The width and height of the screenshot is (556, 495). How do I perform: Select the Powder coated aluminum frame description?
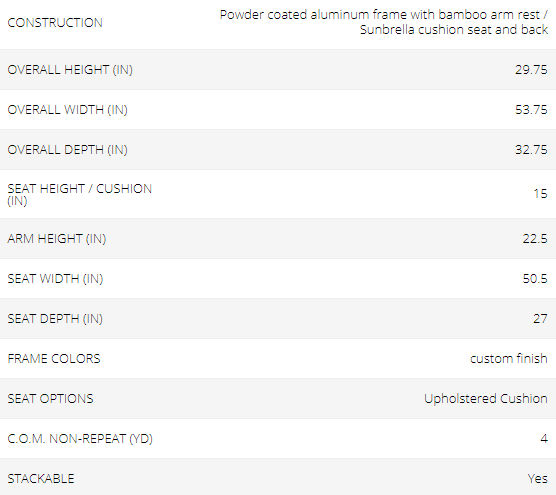[x=384, y=22]
